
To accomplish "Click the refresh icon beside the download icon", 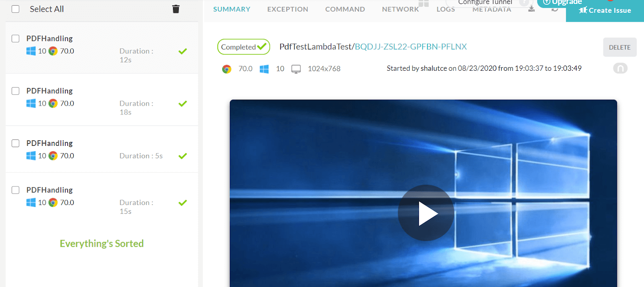I will 555,9.
